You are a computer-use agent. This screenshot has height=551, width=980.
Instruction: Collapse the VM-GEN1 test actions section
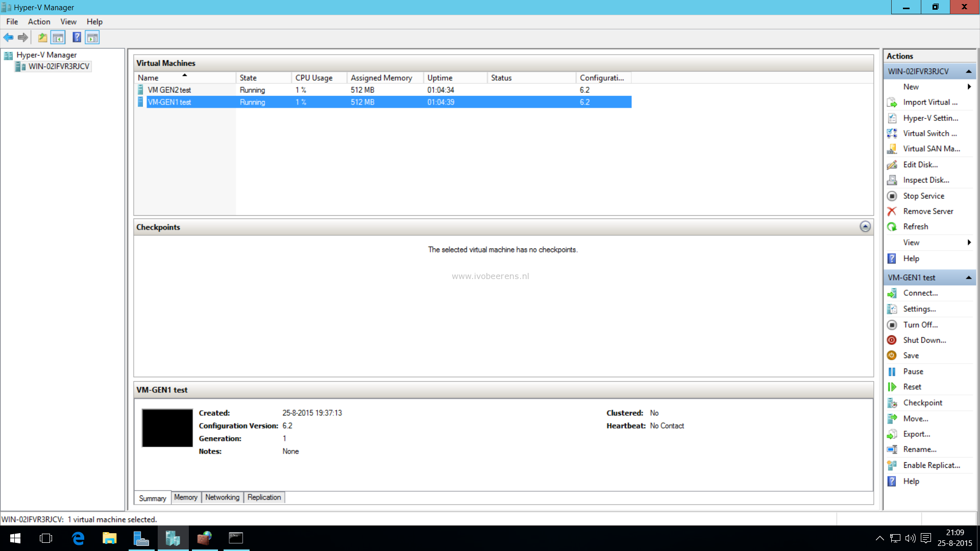968,278
